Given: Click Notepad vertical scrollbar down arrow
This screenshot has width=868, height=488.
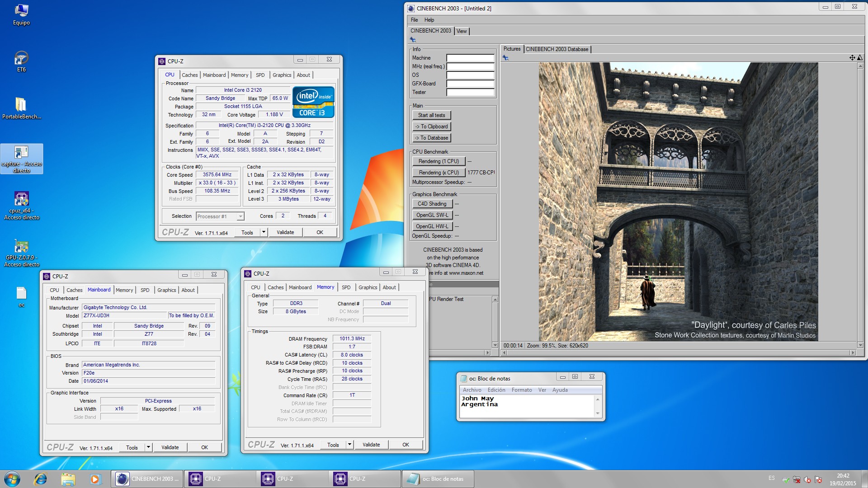Looking at the screenshot, I should pos(598,413).
